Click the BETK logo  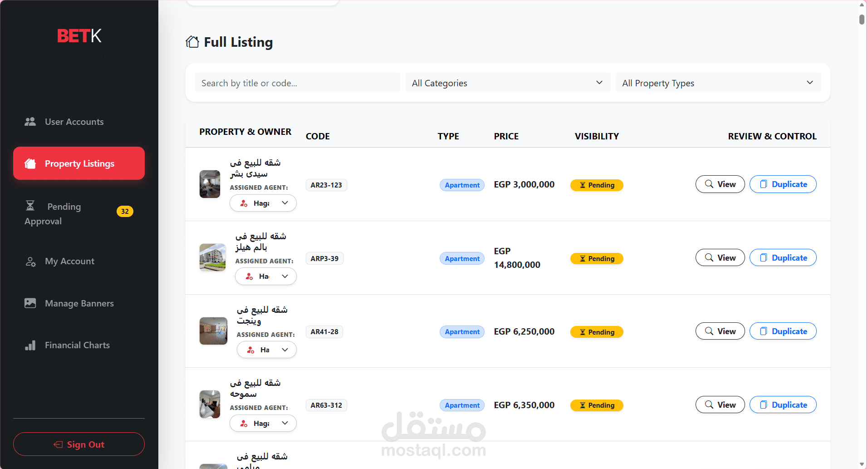pos(79,36)
